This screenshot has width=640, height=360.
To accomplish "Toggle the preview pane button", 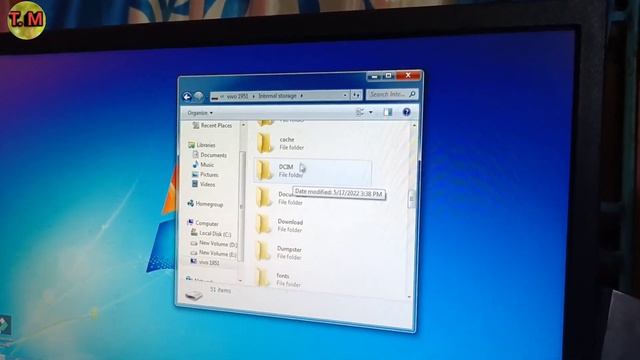I will pyautogui.click(x=387, y=112).
